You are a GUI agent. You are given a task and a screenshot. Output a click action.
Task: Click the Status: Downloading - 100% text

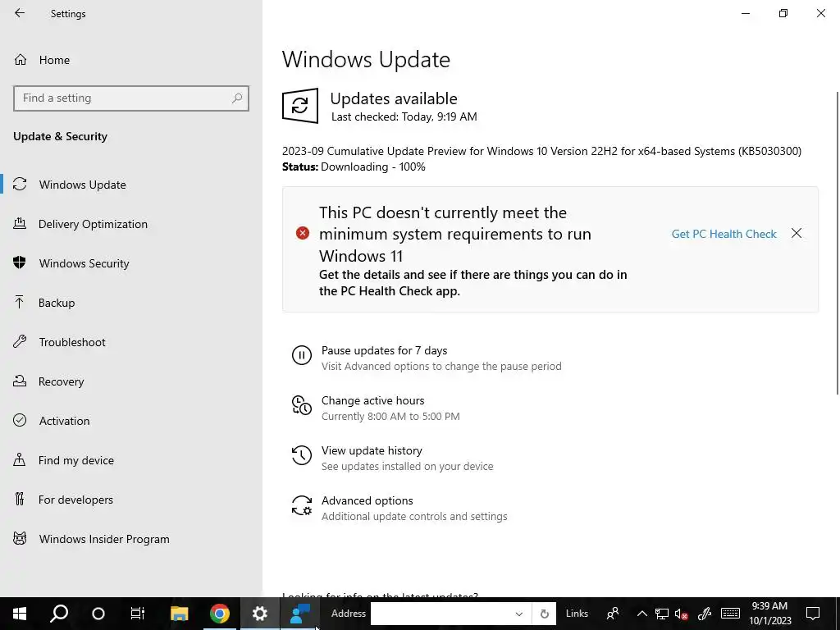[x=354, y=167]
